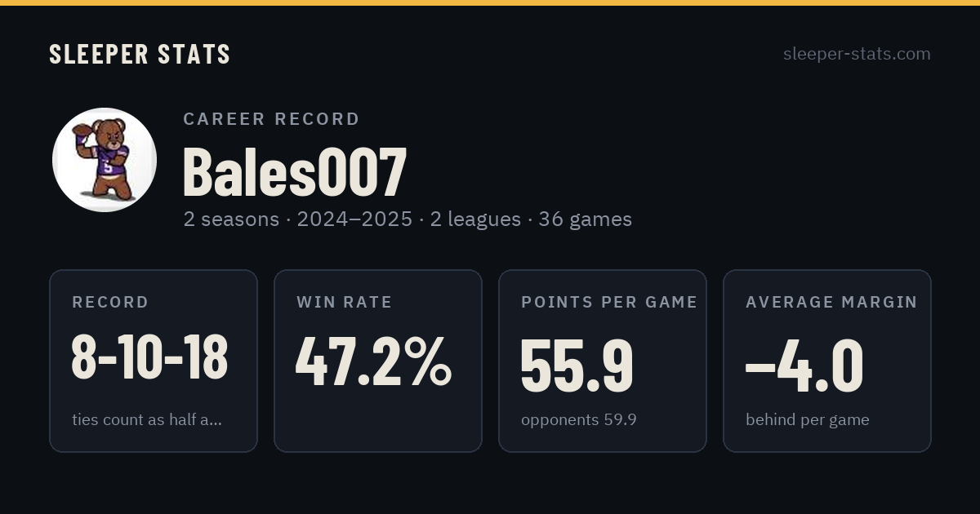The height and width of the screenshot is (514, 980).
Task: Select the AVERAGE MARGIN card
Action: click(827, 361)
